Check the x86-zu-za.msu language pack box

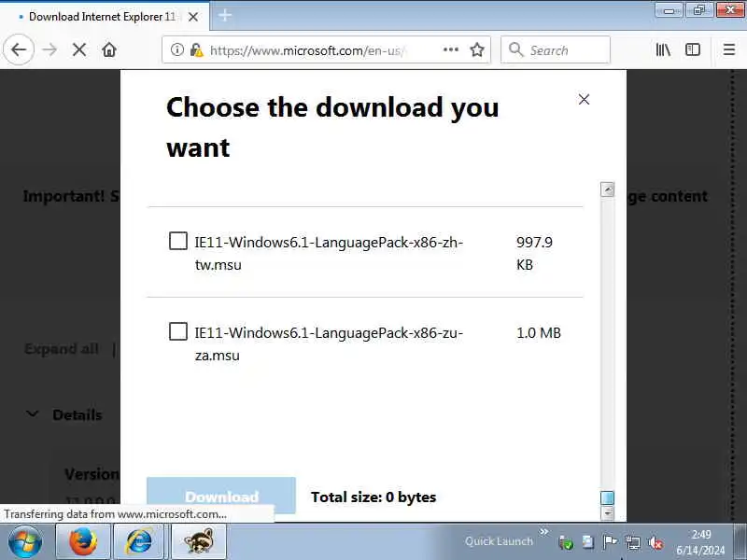(178, 331)
